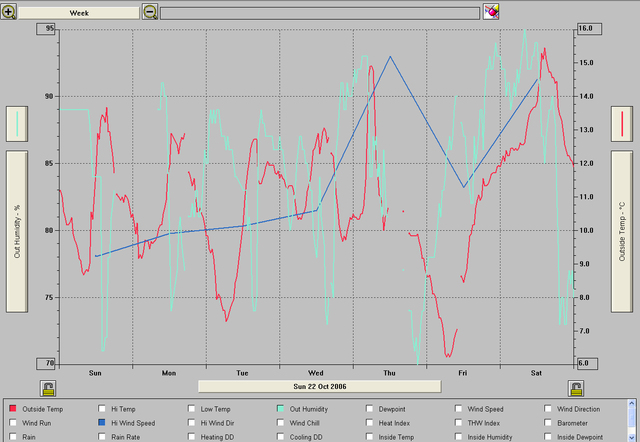640x442 pixels.
Task: Click the zoom in plus icon
Action: (x=9, y=12)
